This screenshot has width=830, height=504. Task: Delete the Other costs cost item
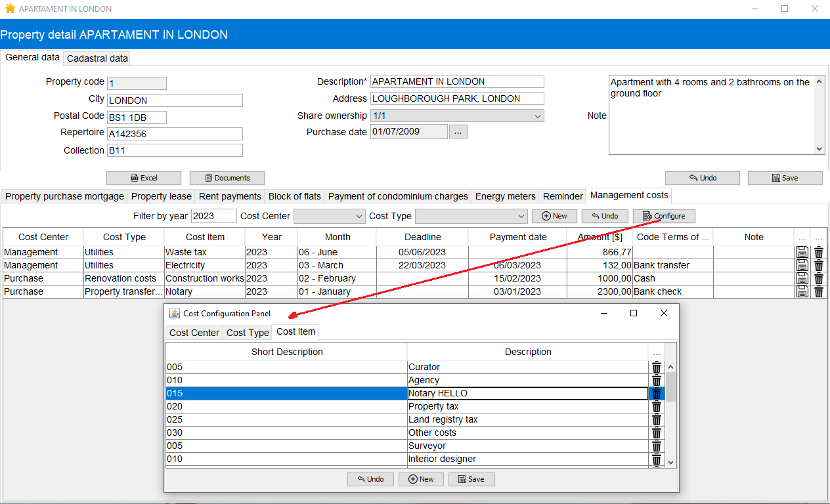coord(656,432)
